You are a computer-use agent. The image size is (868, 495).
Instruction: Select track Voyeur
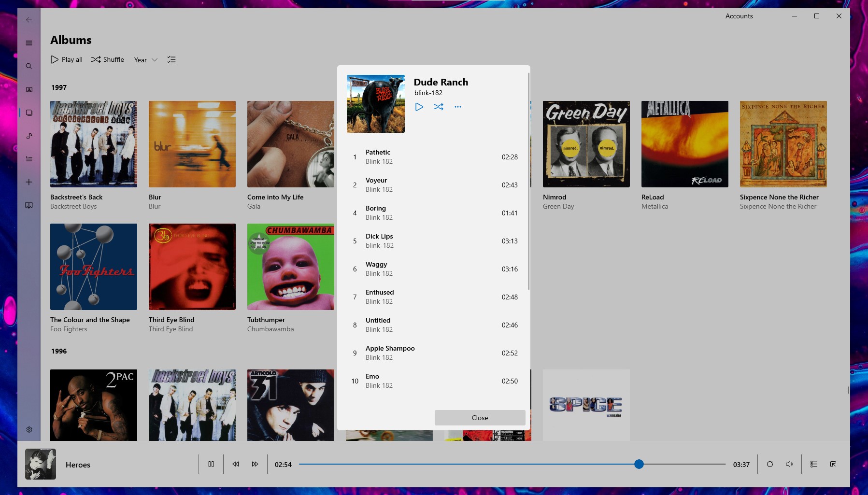[435, 185]
